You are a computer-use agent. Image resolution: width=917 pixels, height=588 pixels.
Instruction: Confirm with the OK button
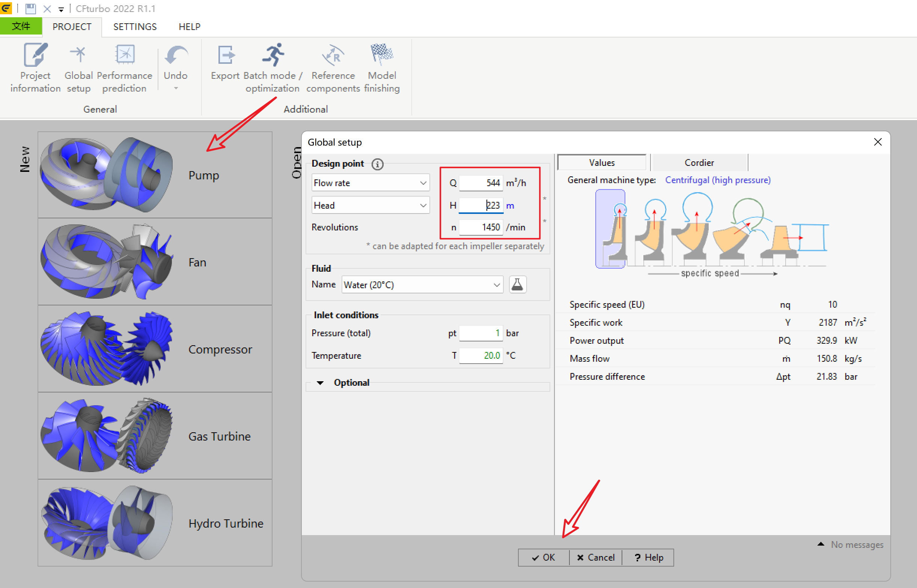point(544,558)
